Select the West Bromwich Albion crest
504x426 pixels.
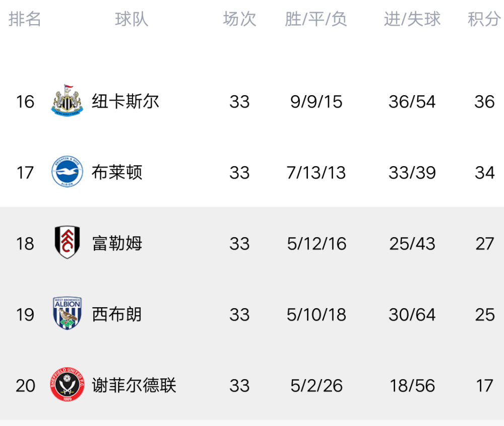tap(67, 314)
